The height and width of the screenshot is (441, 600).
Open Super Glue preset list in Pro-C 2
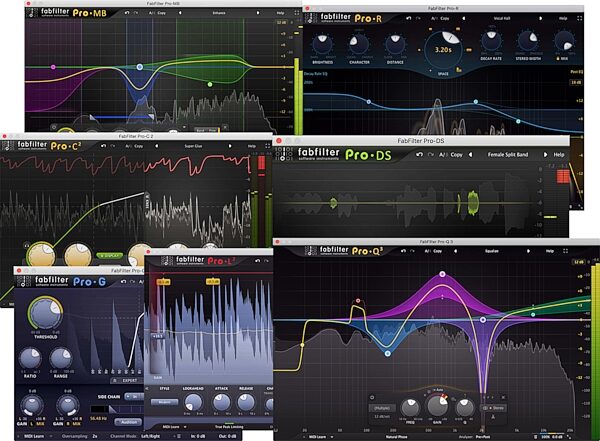193,146
